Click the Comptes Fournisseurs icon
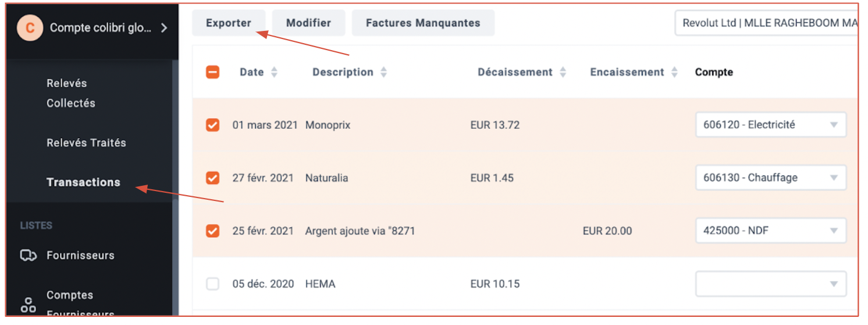Screen dimensions: 868x325 (29, 304)
